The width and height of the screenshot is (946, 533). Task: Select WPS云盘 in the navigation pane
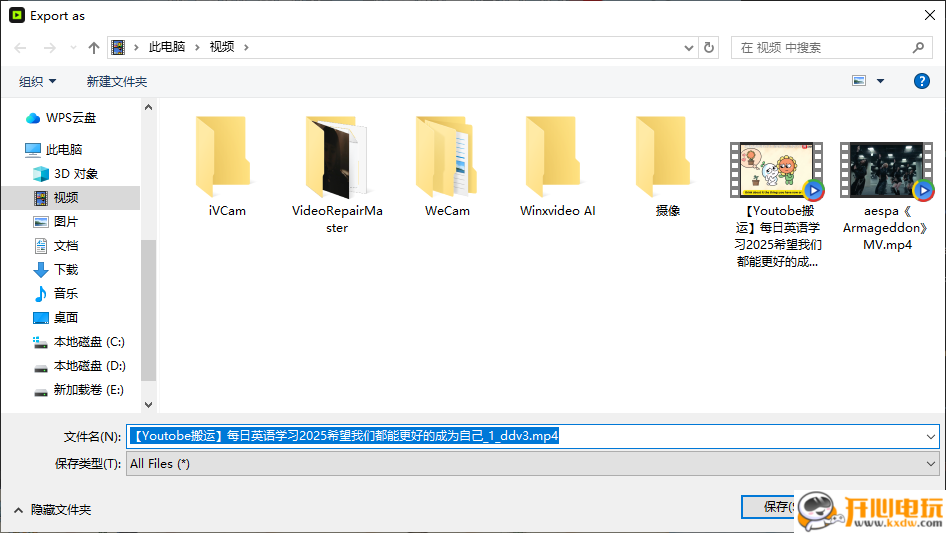point(61,118)
